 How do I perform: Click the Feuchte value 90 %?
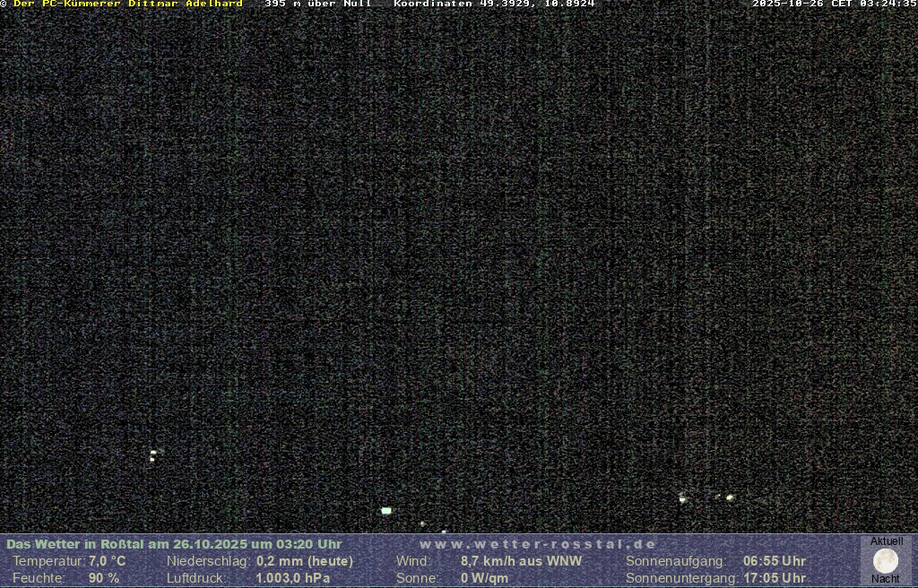point(103,578)
